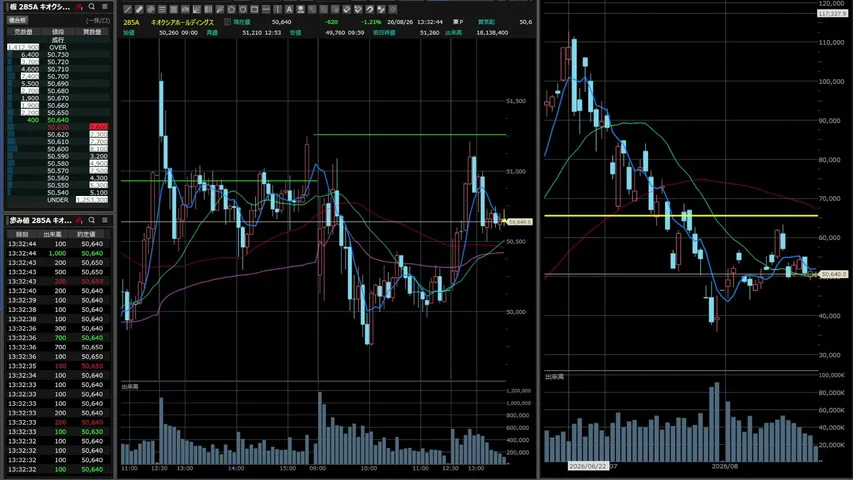Click ask price 50,730 in order book
The image size is (853, 480).
pyautogui.click(x=58, y=54)
